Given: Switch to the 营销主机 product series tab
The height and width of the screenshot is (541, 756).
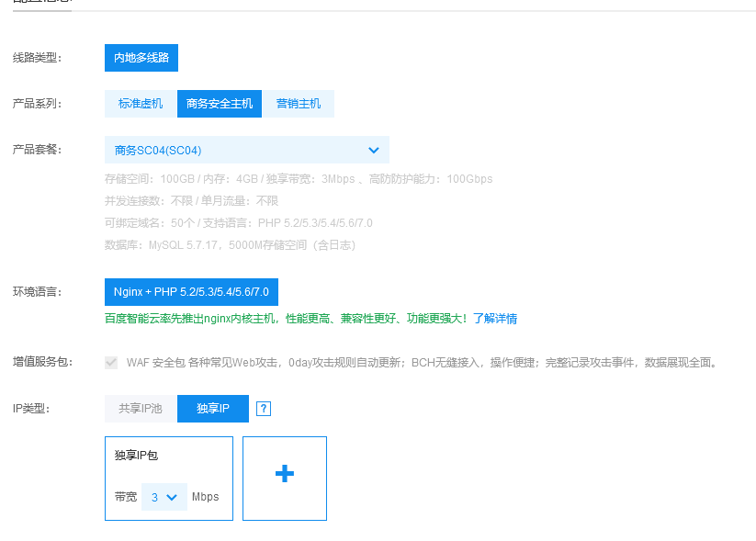Looking at the screenshot, I should point(299,104).
